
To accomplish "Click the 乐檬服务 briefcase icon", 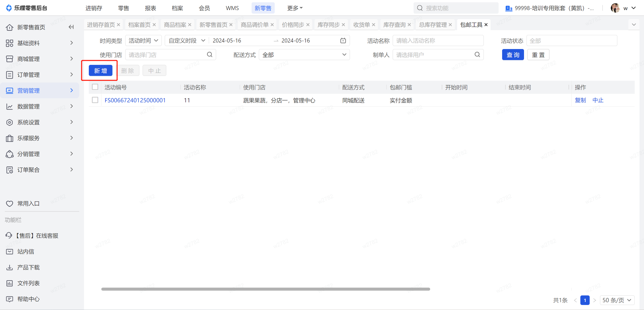I will tap(10, 138).
